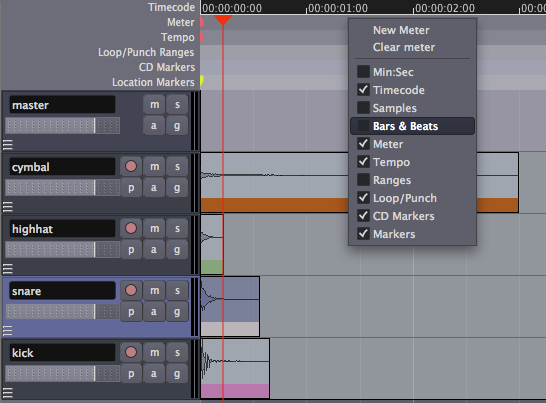546x403 pixels.
Task: Select the initial meter marker
Action: point(202,22)
